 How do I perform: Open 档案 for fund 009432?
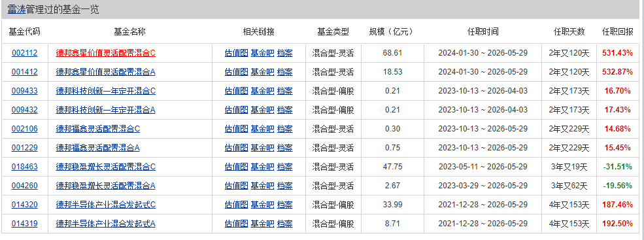pyautogui.click(x=284, y=110)
